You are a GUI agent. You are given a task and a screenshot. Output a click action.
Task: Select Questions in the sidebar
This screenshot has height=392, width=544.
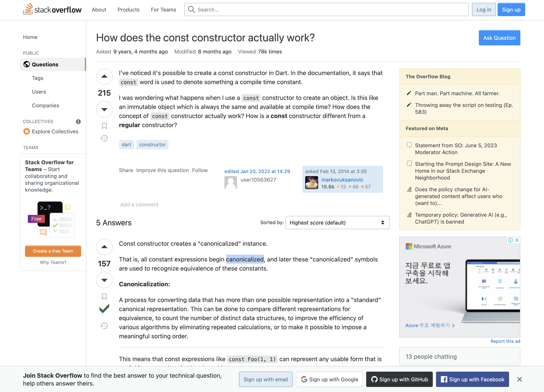click(53, 64)
